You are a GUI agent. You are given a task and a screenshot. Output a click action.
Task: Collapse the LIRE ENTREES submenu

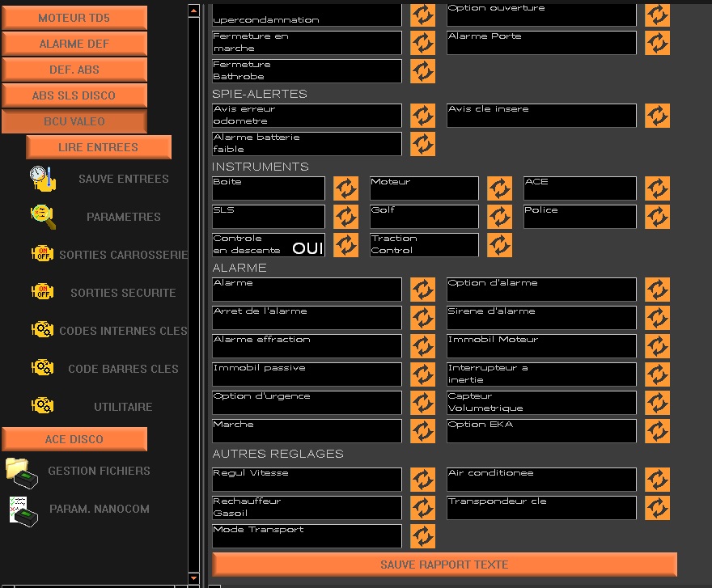coord(98,147)
